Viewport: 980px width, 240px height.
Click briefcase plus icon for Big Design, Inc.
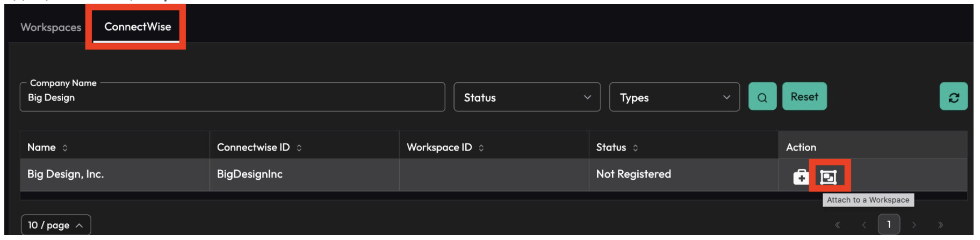click(801, 177)
